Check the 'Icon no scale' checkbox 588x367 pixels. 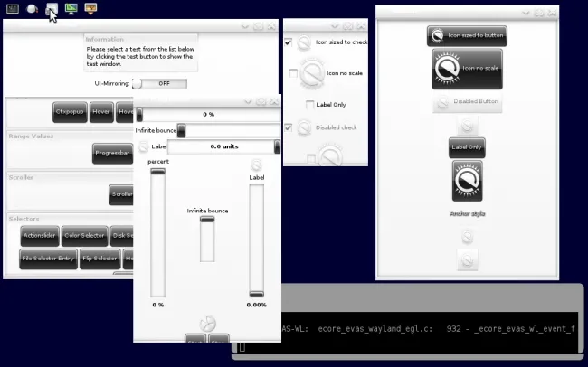tap(293, 73)
